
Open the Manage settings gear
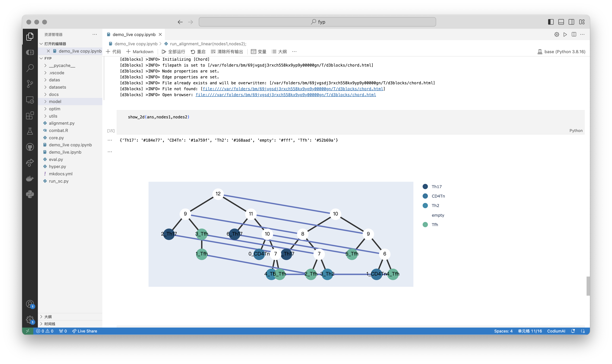point(30,320)
